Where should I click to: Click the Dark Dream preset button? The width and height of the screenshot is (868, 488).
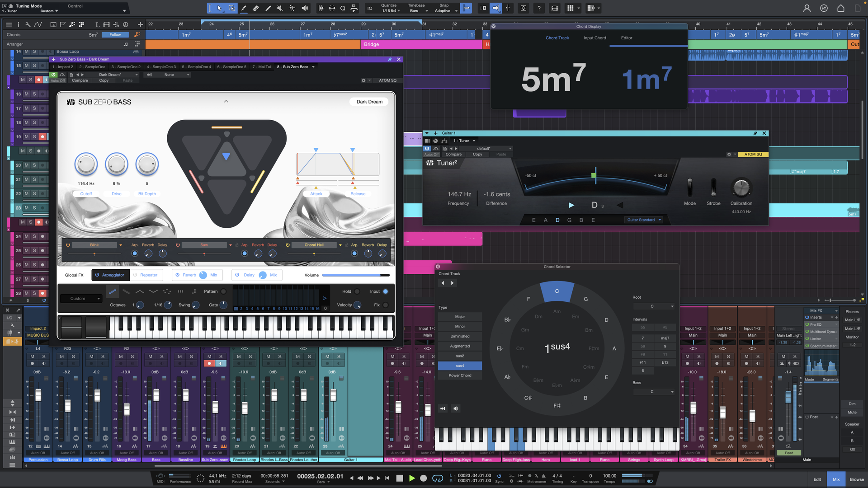point(369,102)
